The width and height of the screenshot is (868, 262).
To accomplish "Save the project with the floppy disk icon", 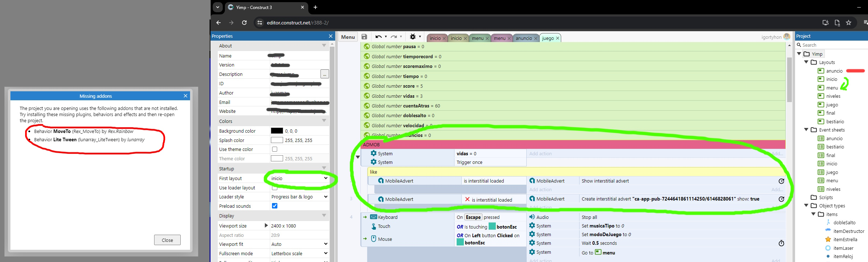I will pyautogui.click(x=364, y=37).
